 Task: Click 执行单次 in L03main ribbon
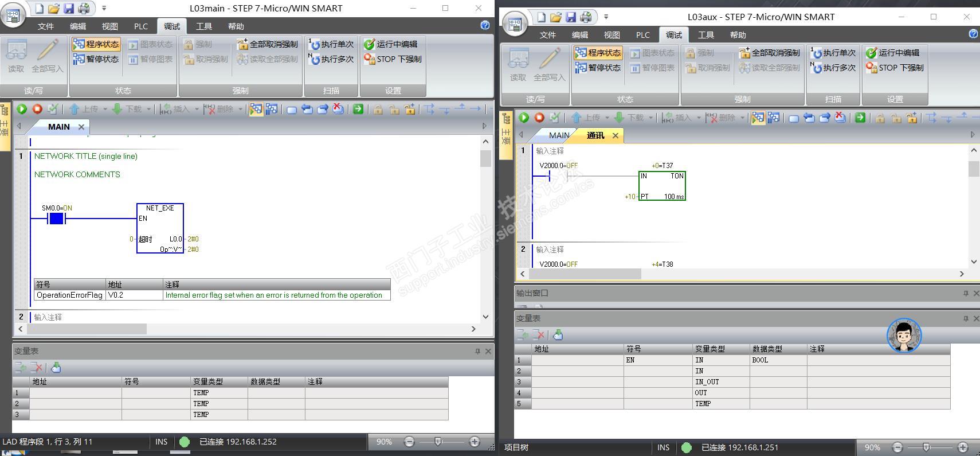(331, 44)
